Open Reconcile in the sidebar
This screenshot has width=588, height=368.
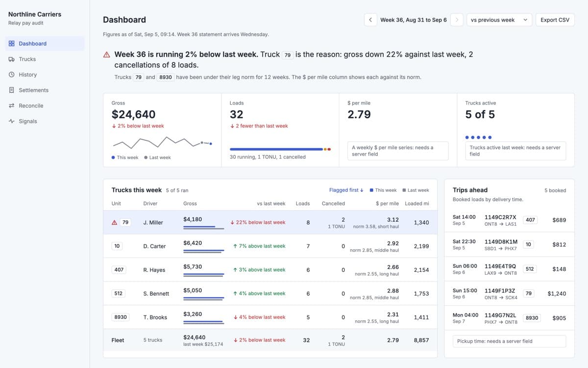45,106
